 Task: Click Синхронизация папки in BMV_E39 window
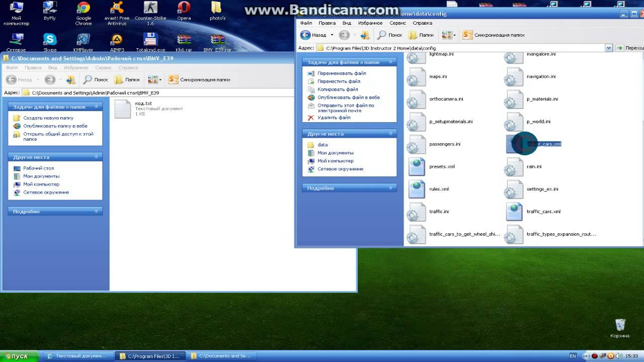tap(199, 79)
